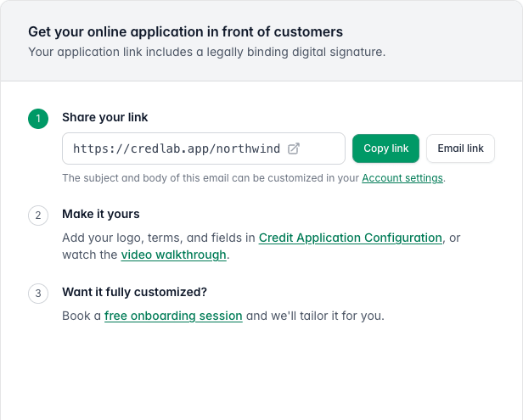Viewport: 523px width, 420px height.
Task: Click the we'll tailor it for you text
Action: [x=315, y=316]
